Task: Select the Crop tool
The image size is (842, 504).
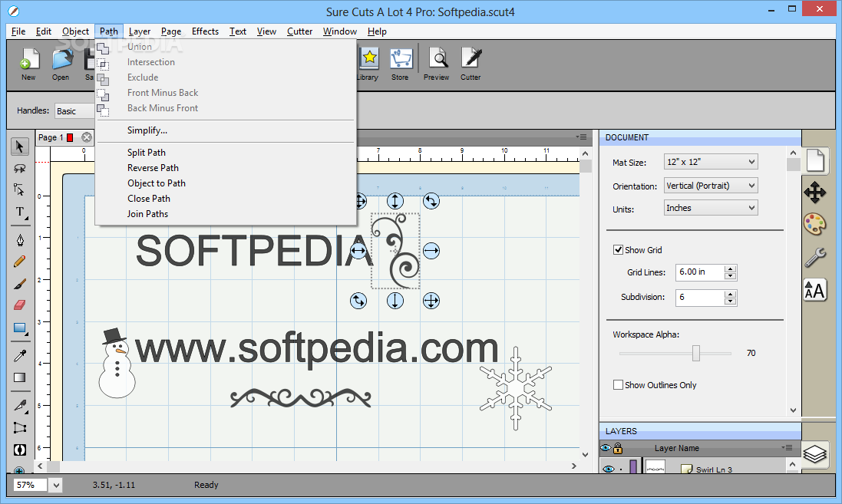Action: (20, 428)
